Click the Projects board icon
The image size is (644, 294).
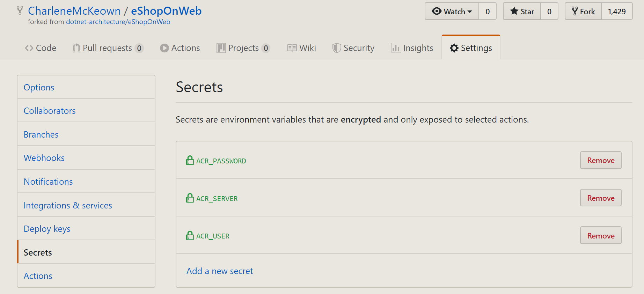(221, 48)
